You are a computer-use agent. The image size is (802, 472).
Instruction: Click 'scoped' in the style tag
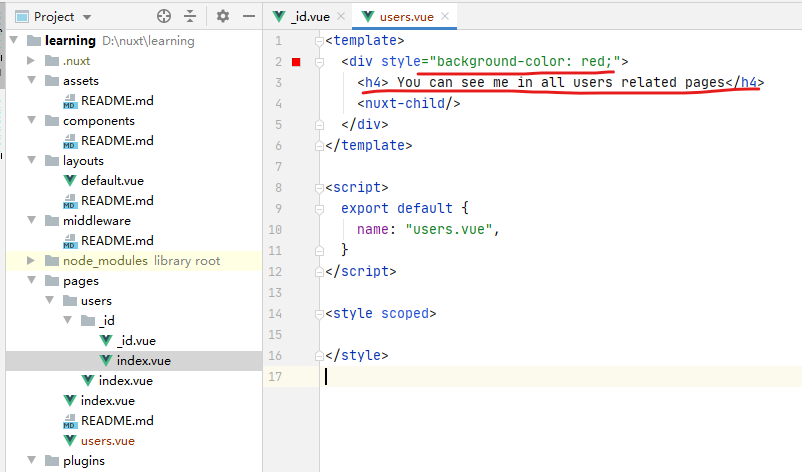[x=405, y=313]
